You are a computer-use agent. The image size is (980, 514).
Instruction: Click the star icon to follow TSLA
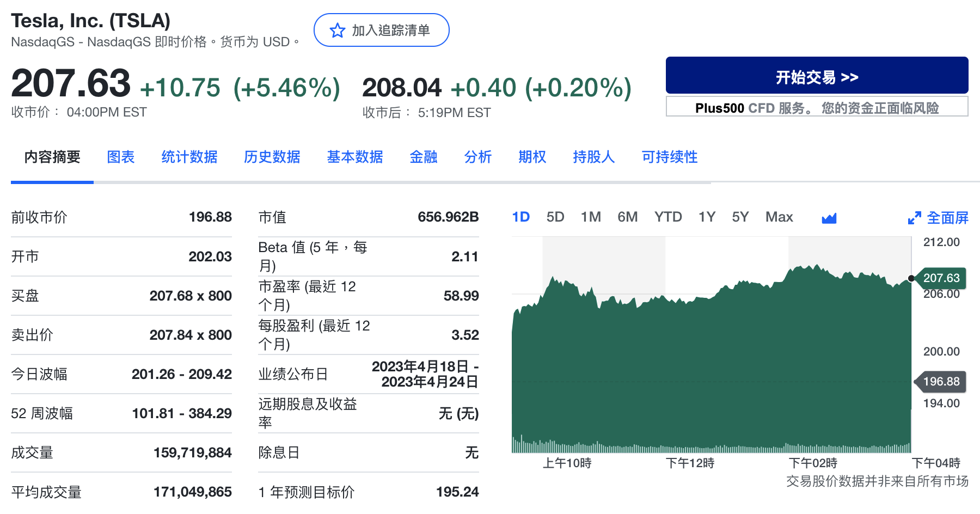[338, 30]
